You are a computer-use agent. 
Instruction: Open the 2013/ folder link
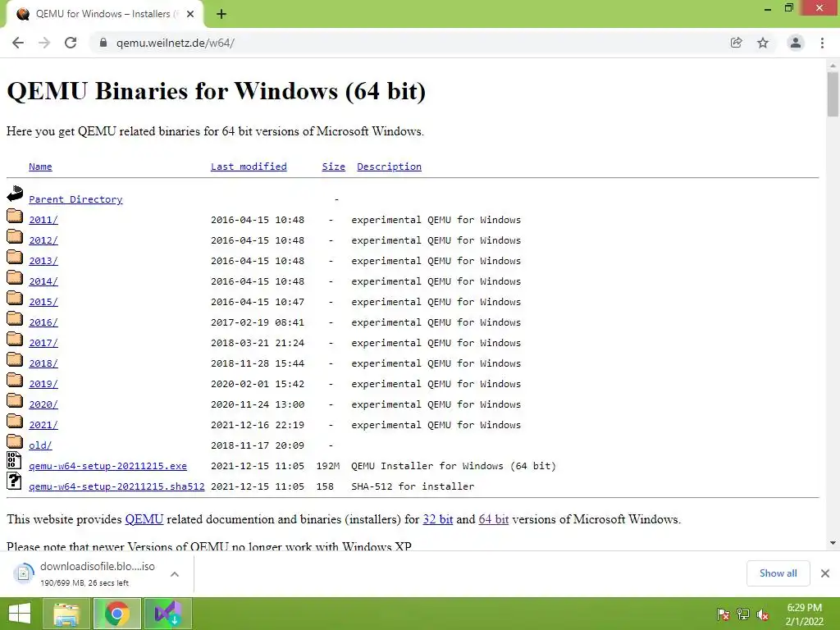pos(43,261)
